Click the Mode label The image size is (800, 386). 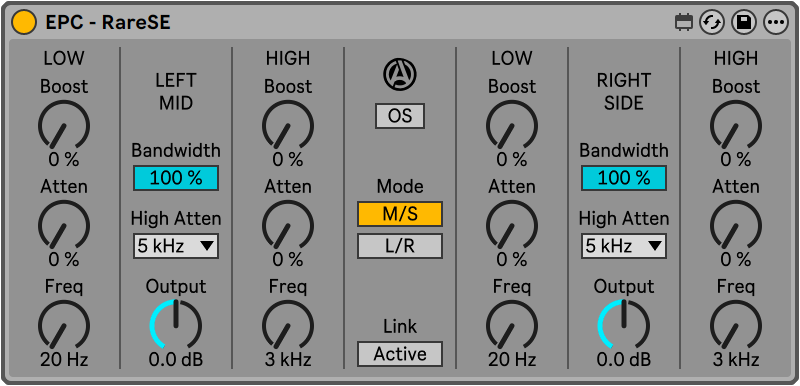tap(399, 187)
